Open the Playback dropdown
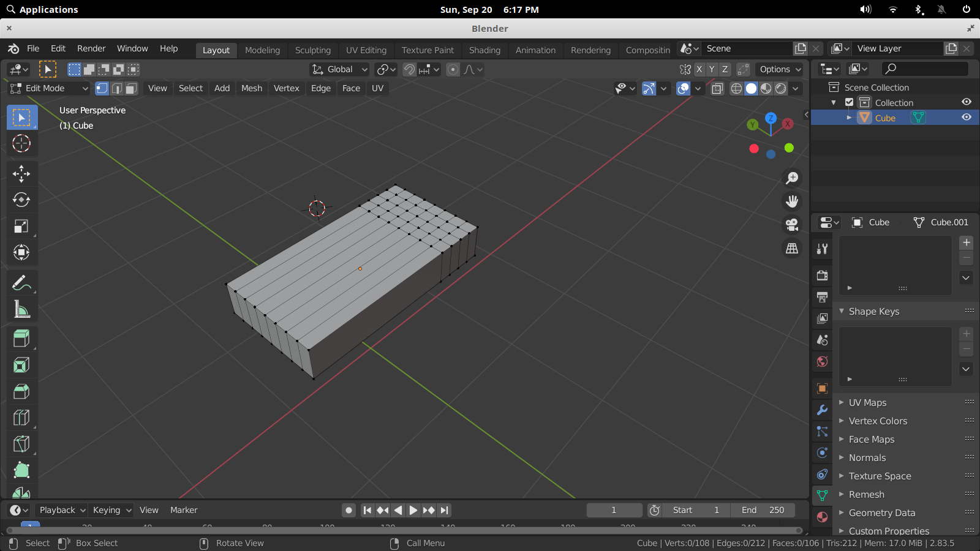980x551 pixels. point(62,510)
